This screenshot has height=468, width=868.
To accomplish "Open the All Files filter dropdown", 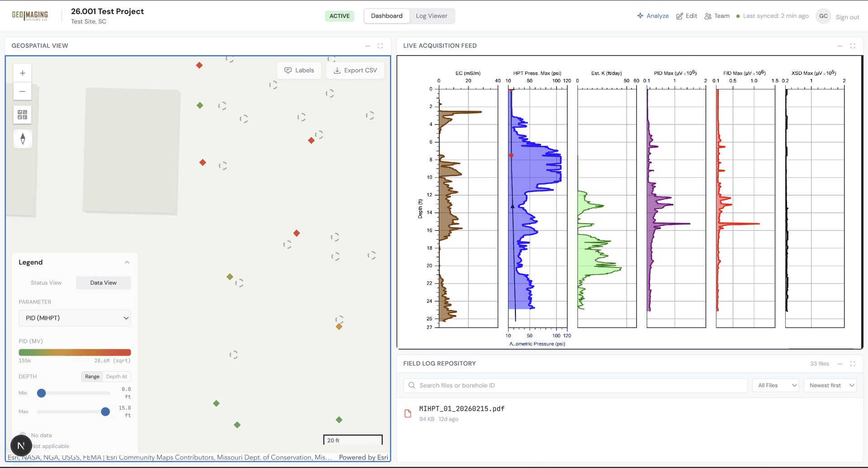I will point(775,385).
